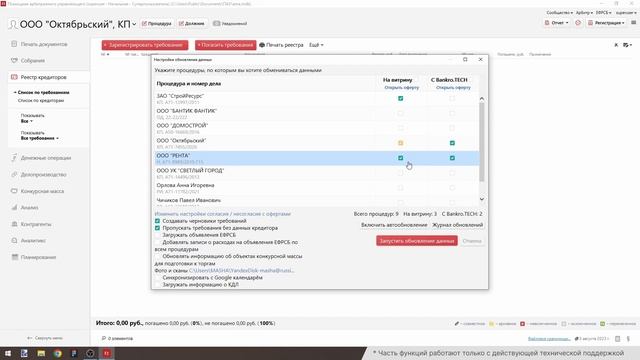Enable Синхронизировать с Google календарём checkbox
This screenshot has width=640, height=360.
tap(157, 278)
